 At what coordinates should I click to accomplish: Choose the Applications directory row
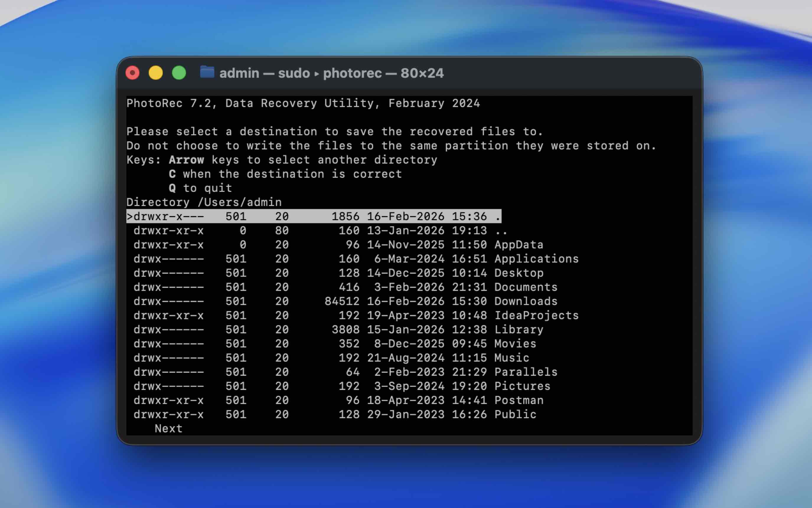[536, 259]
